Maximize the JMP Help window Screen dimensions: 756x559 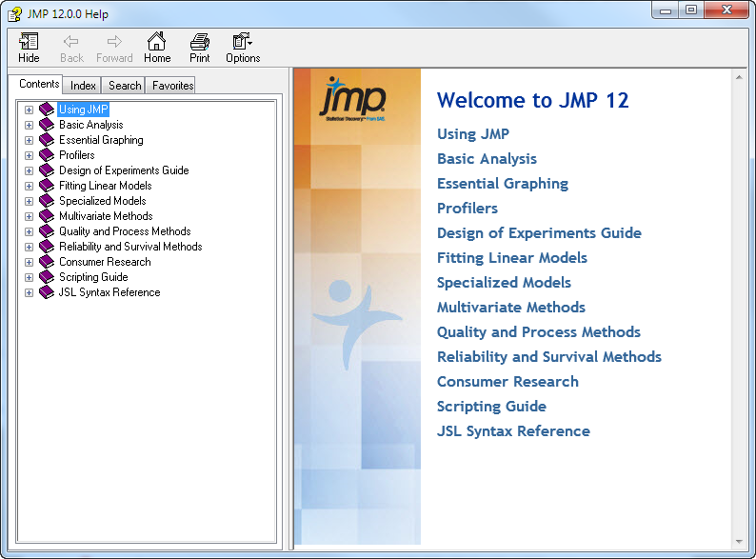691,10
